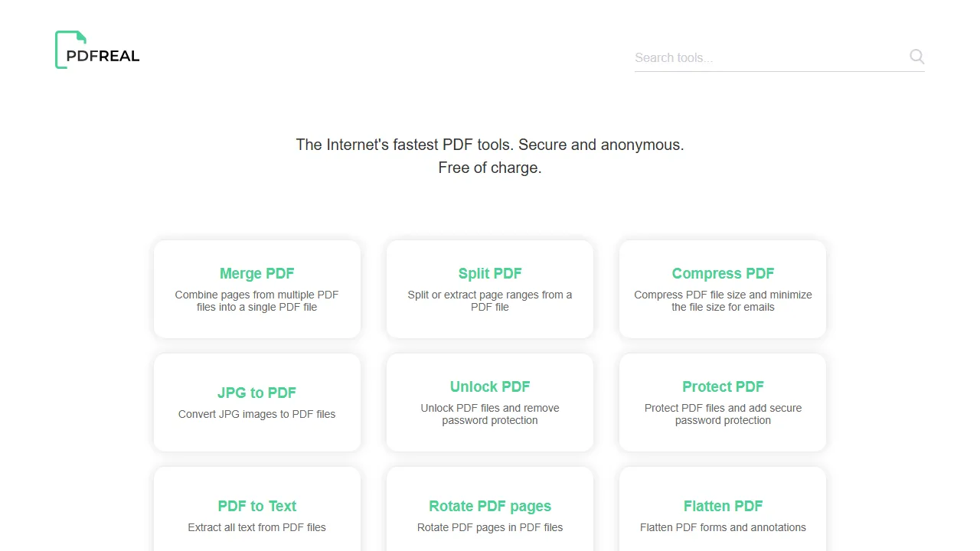This screenshot has width=980, height=551.
Task: Select the Rotate PDF pages heading
Action: click(489, 506)
